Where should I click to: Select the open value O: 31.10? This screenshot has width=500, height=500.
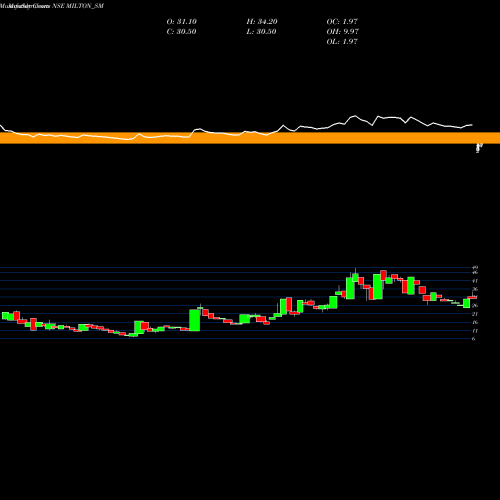[182, 22]
